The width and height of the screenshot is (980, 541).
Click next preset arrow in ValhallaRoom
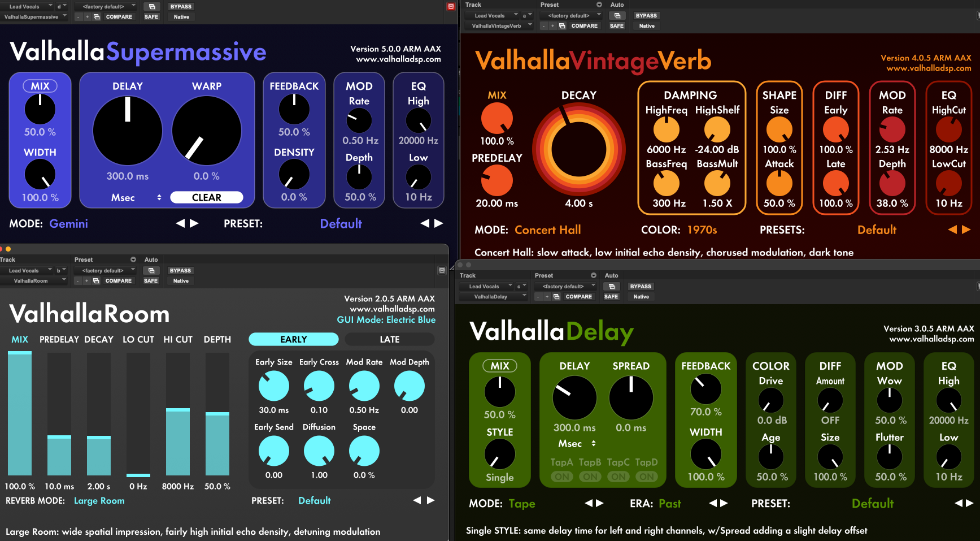click(430, 500)
